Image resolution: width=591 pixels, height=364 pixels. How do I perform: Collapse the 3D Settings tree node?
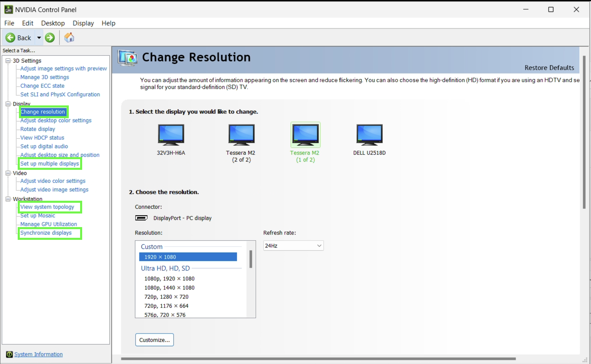(8, 61)
